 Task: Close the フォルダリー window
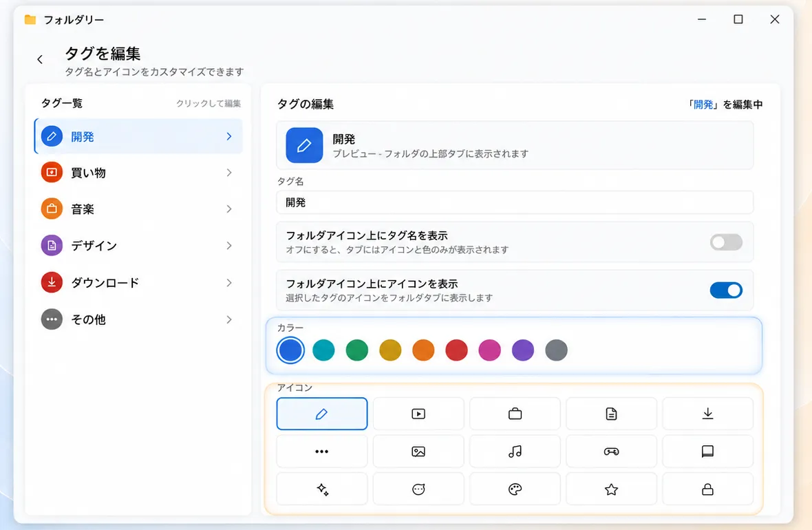(775, 19)
